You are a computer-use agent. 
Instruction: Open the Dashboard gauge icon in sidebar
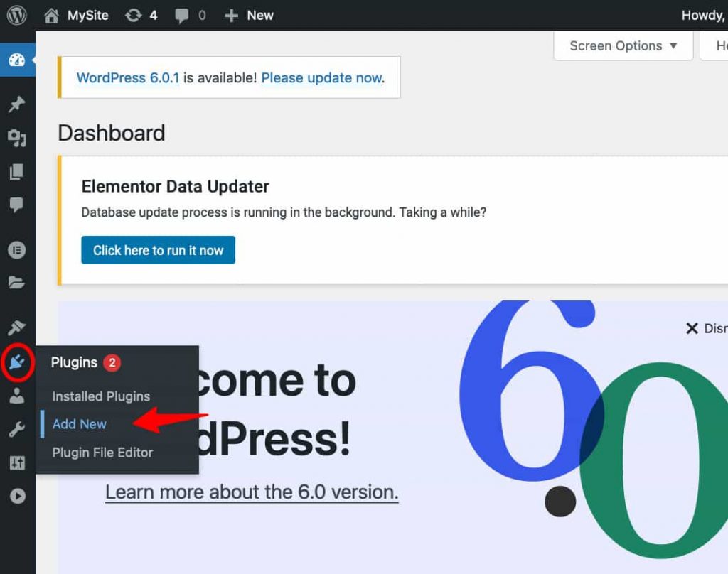coord(17,60)
